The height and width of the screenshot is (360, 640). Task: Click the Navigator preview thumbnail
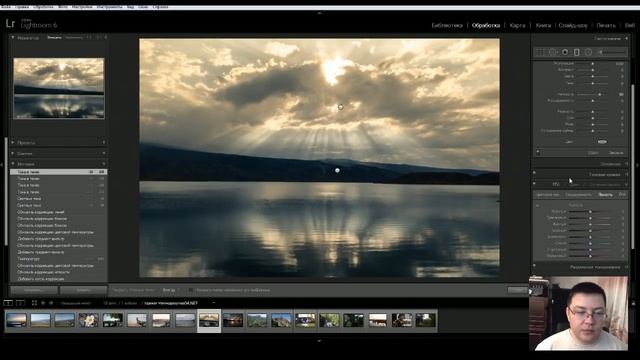tap(59, 88)
